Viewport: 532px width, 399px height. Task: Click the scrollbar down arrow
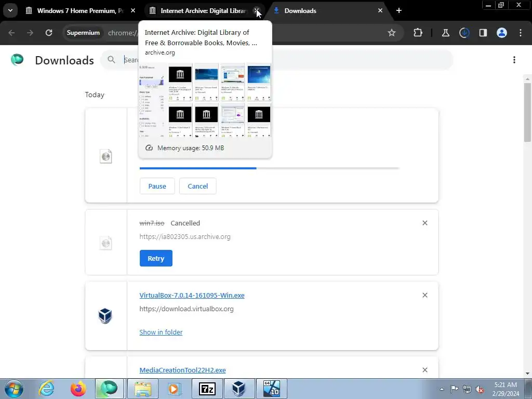pos(527,374)
